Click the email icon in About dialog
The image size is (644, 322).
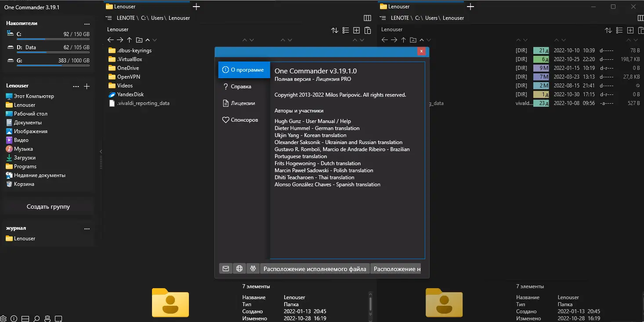tap(226, 268)
